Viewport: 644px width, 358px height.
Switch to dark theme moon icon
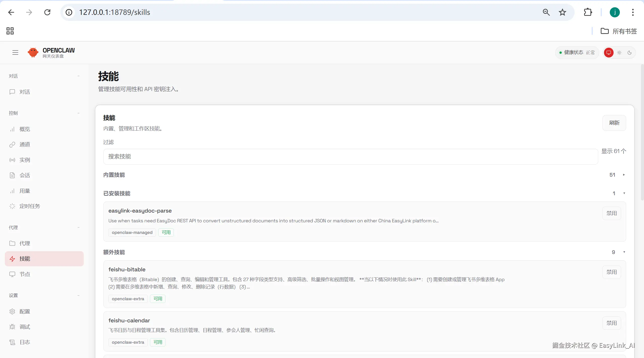tap(629, 53)
